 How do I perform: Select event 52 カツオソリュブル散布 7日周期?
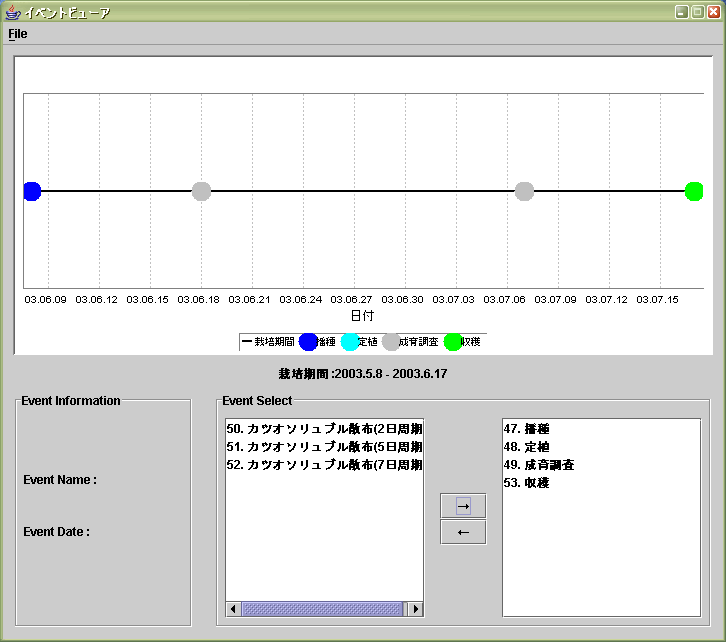click(324, 465)
